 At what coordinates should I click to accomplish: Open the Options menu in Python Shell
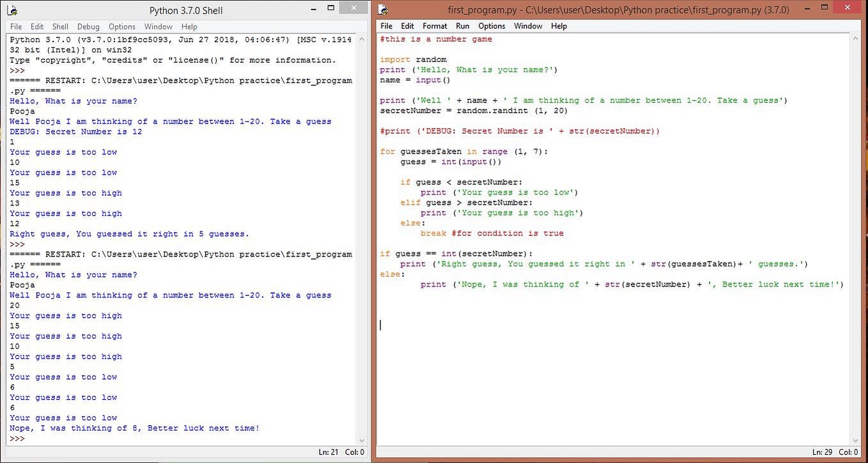(121, 26)
